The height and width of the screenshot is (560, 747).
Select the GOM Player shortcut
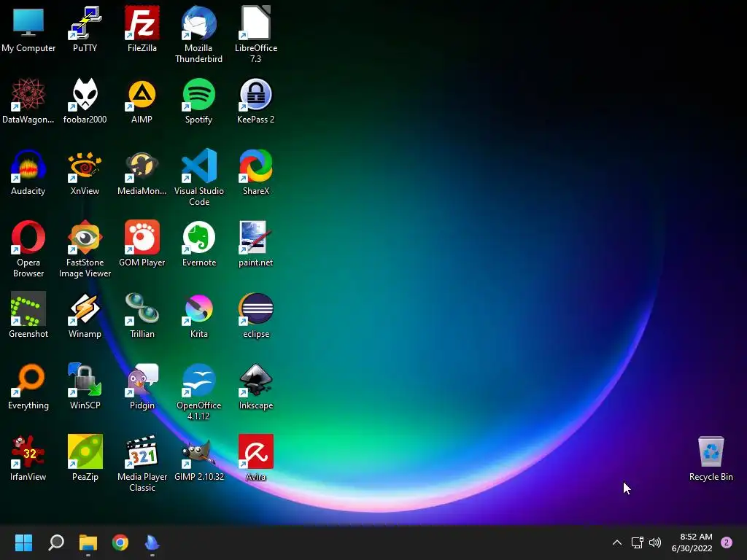pos(142,244)
